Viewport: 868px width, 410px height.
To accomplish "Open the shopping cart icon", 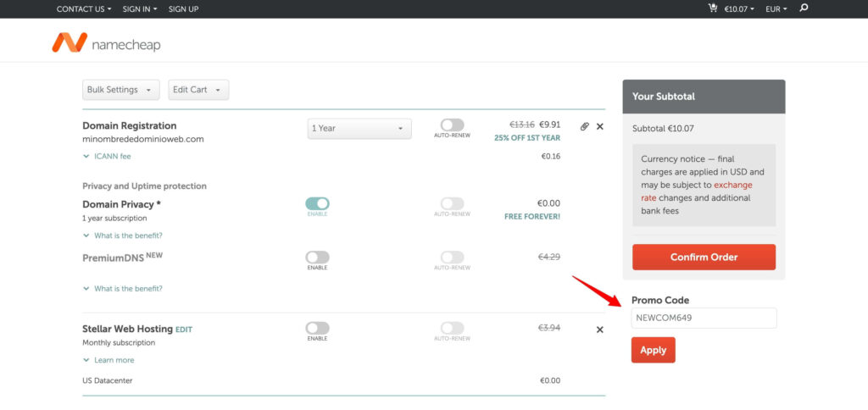I will click(713, 8).
